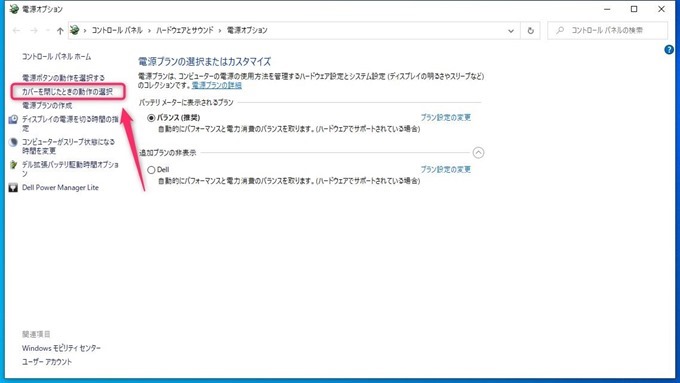
Task: Click the power options title bar icon
Action: (14, 9)
